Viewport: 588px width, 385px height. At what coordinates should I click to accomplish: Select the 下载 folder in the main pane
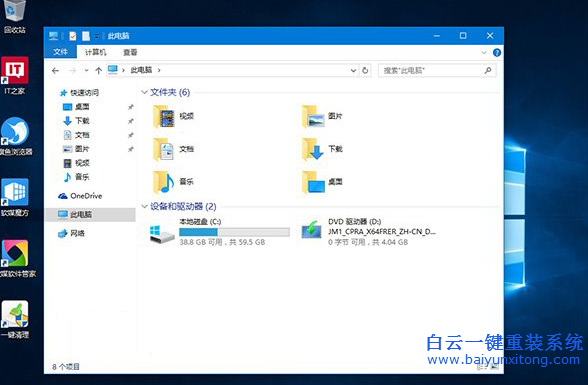tap(322, 149)
